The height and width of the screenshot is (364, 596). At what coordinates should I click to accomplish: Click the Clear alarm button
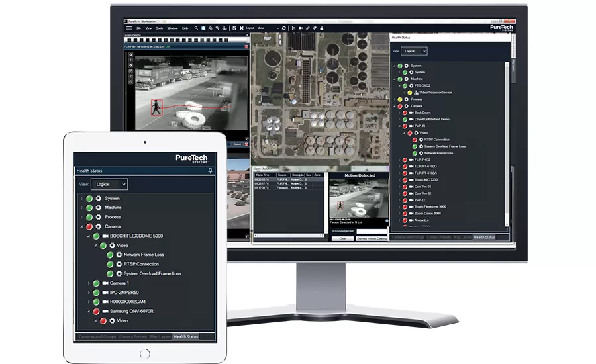click(x=342, y=238)
